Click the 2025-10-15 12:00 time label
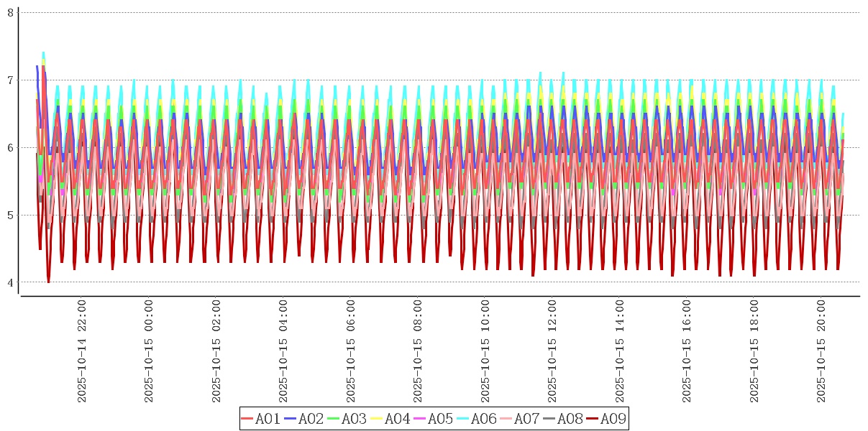The height and width of the screenshot is (431, 868). (552, 351)
